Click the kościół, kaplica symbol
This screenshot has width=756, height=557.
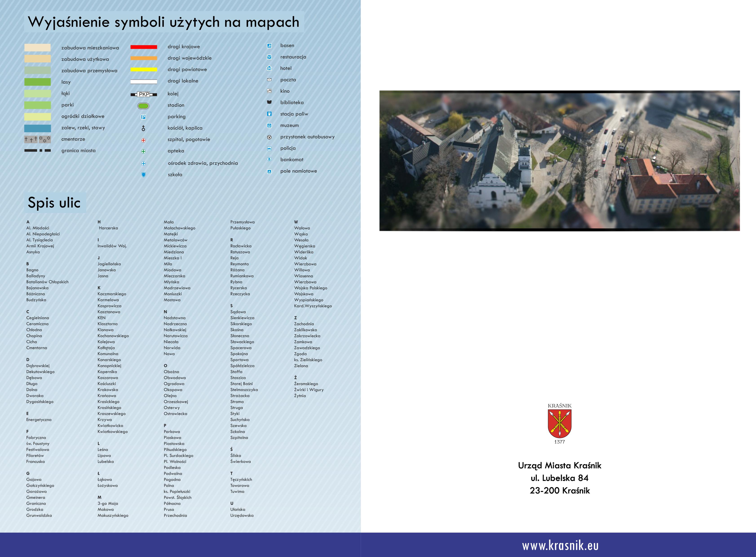143,128
